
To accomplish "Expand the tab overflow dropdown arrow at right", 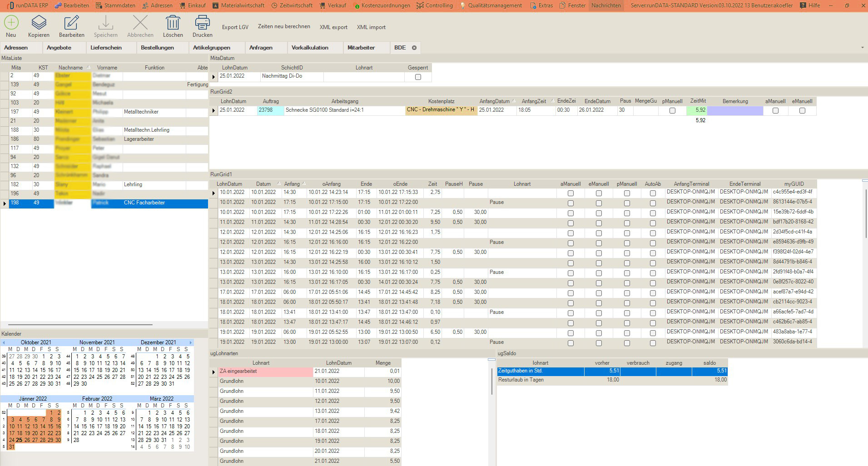I will 862,48.
